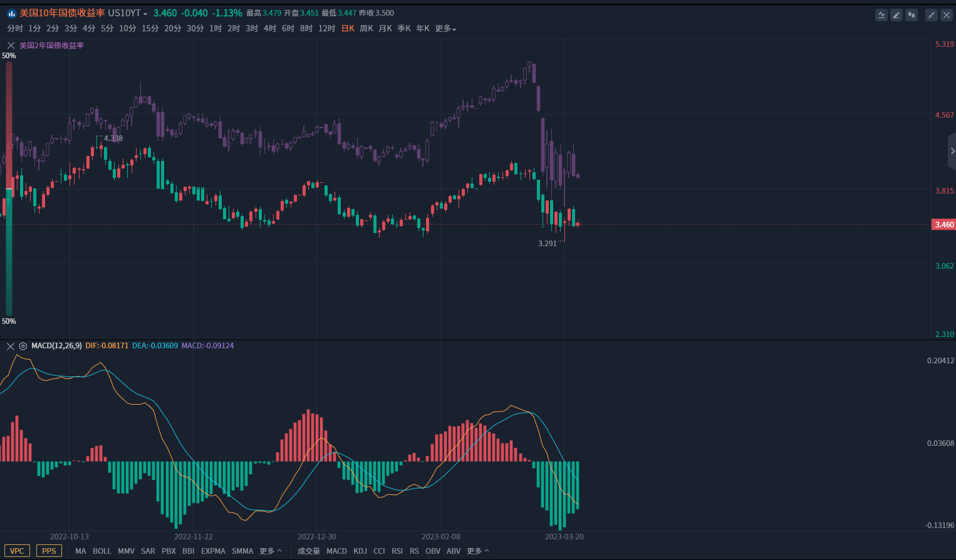This screenshot has height=560, width=956.
Task: Select the 15分 timeframe
Action: point(150,29)
